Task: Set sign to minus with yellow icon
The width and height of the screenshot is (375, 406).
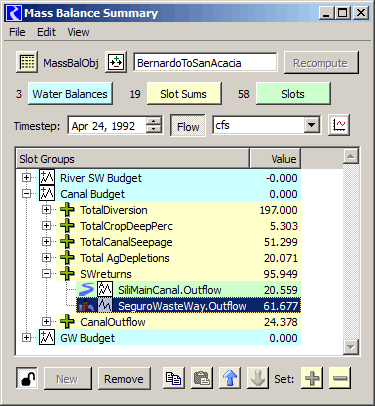Action: coord(340,378)
